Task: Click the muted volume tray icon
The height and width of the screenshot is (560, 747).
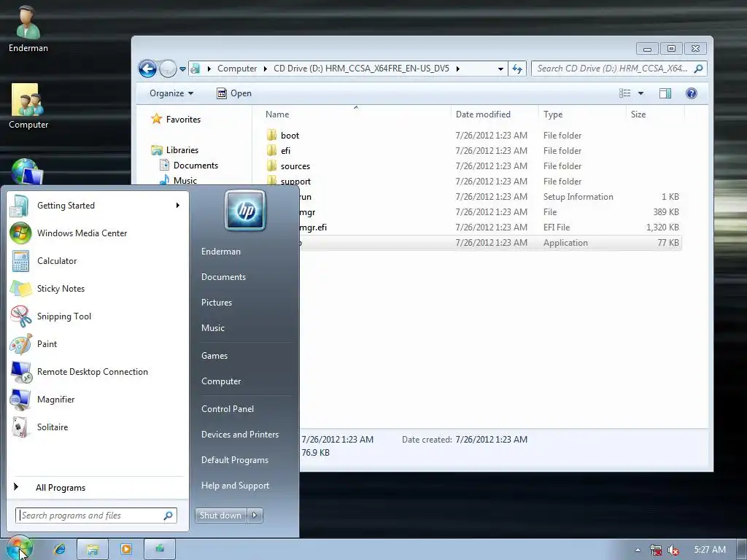Action: [x=673, y=550]
